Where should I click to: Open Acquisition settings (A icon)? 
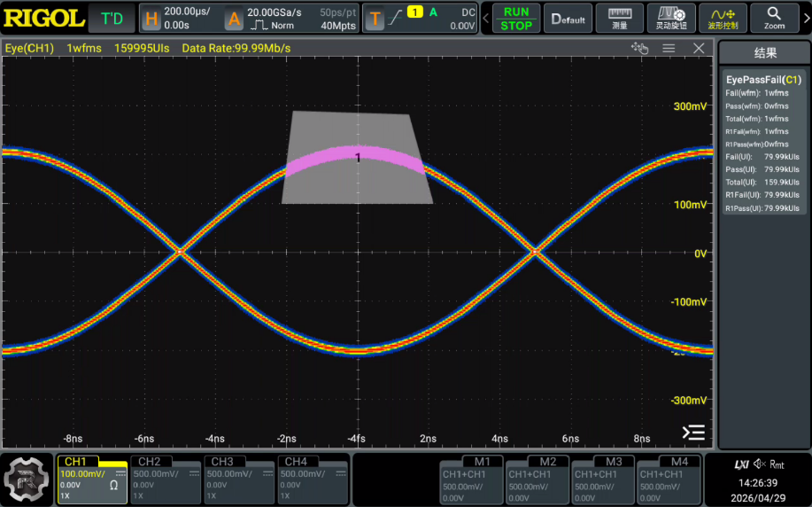234,19
